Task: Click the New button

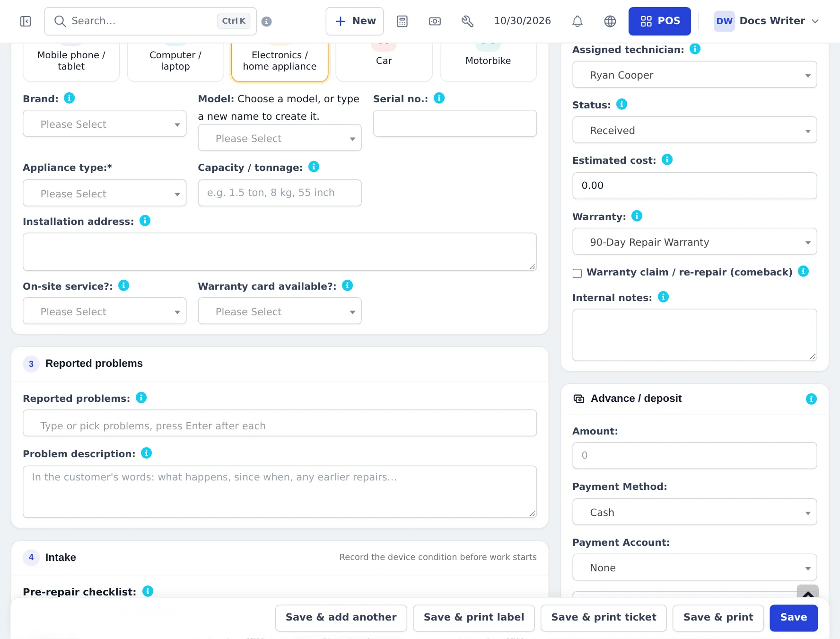Action: [x=355, y=21]
